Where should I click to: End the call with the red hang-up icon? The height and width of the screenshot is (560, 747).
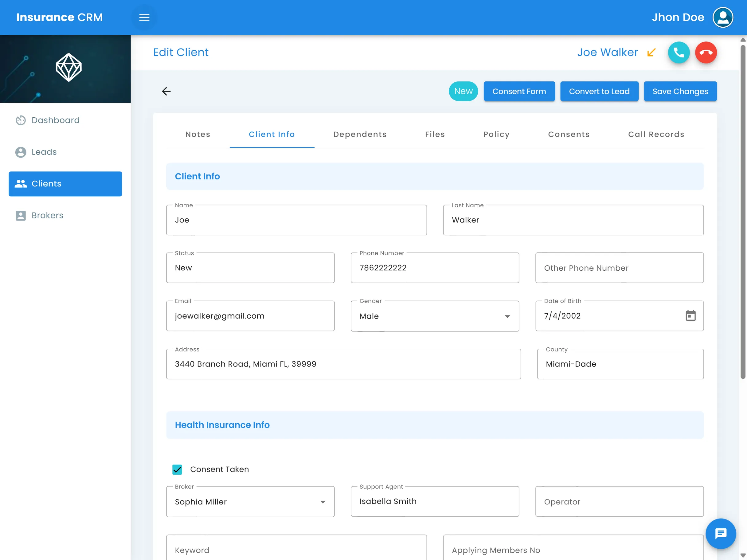706,53
